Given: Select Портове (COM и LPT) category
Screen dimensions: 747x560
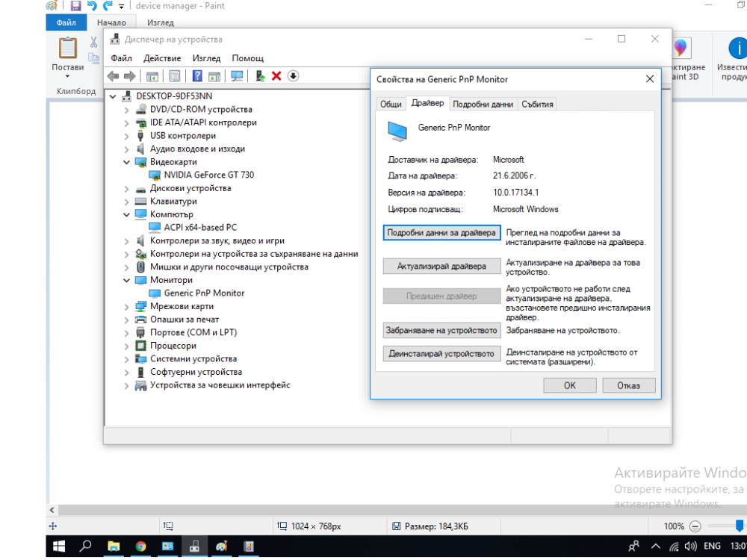Looking at the screenshot, I should [193, 332].
